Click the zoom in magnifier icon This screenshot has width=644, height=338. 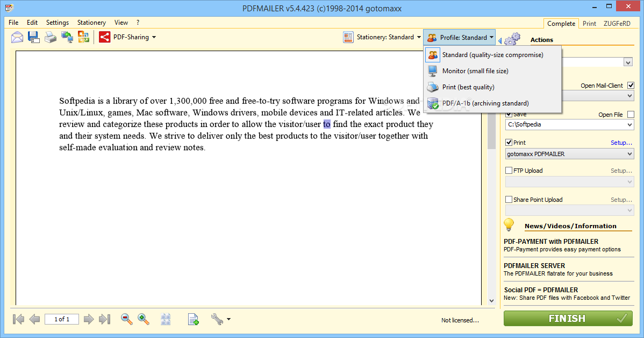coord(144,319)
